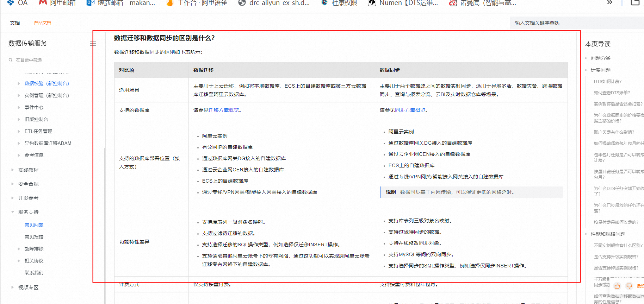644x304 pixels.
Task: Click the thumbs-up icon
Action: (x=617, y=286)
